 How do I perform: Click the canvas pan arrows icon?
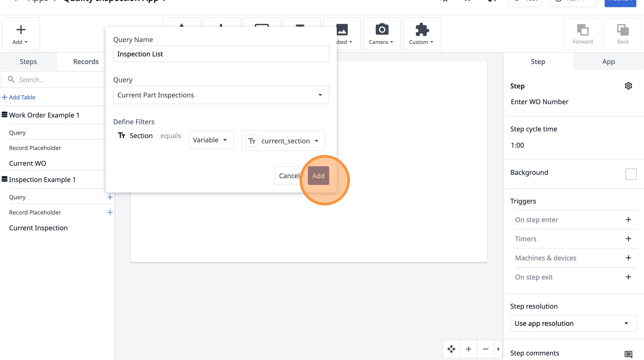coord(451,349)
